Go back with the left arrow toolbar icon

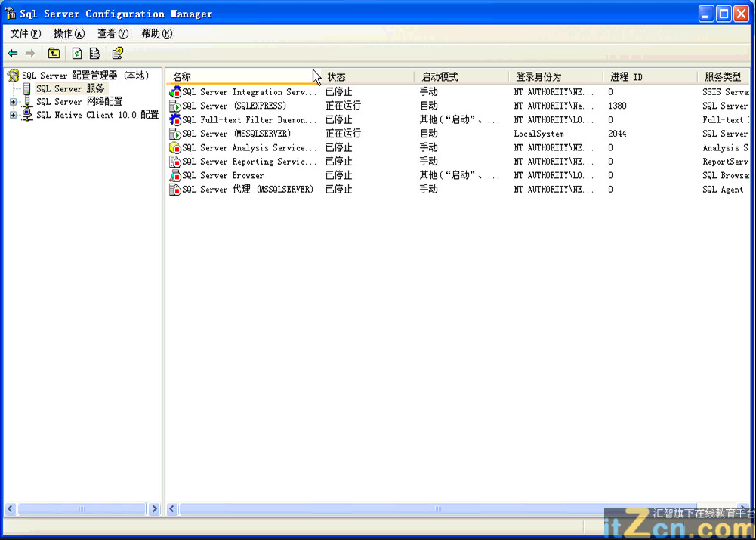(x=13, y=53)
